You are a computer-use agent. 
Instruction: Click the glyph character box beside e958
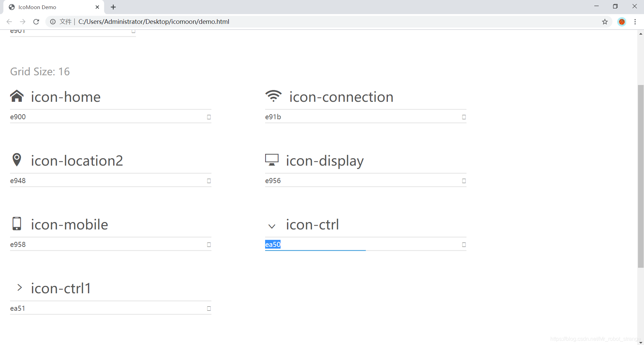(x=209, y=245)
